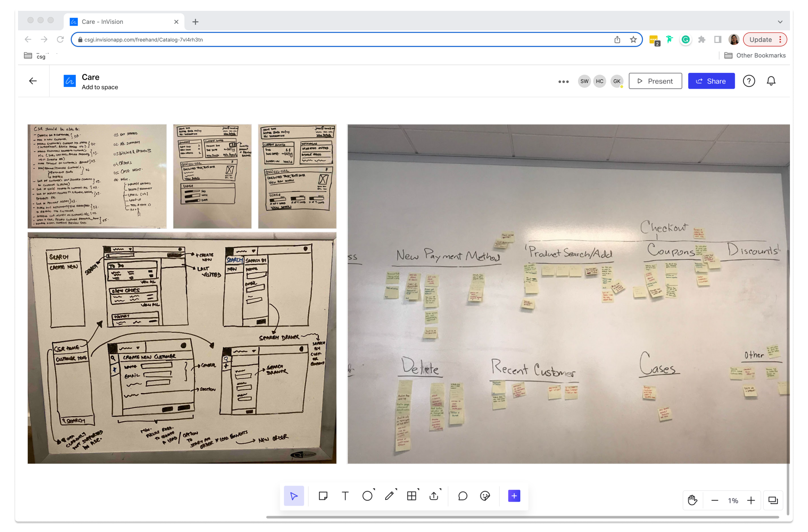This screenshot has width=808, height=532.
Task: Expand Chrome tab search chevron
Action: point(780,22)
